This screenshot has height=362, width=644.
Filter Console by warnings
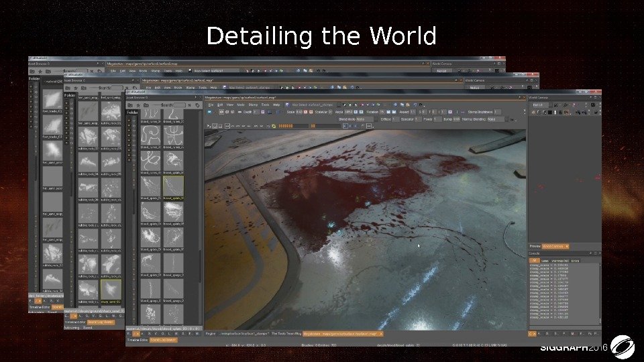[x=560, y=260]
